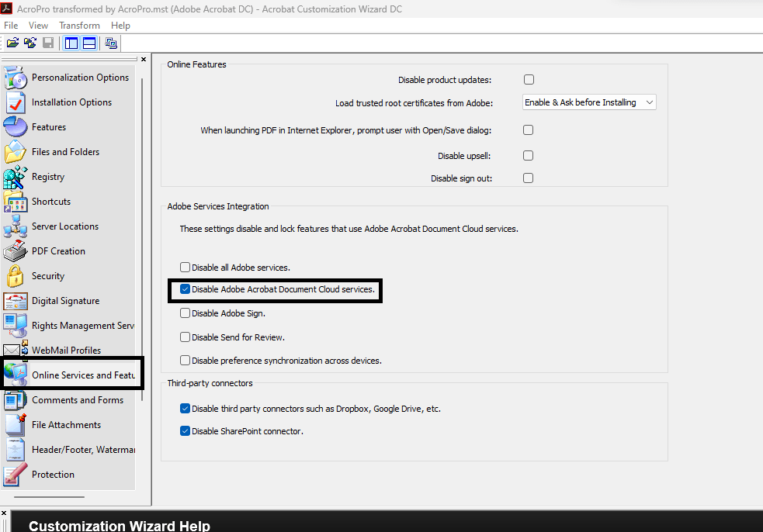Select the Shortcuts panel icon
The height and width of the screenshot is (532, 763).
(51, 201)
